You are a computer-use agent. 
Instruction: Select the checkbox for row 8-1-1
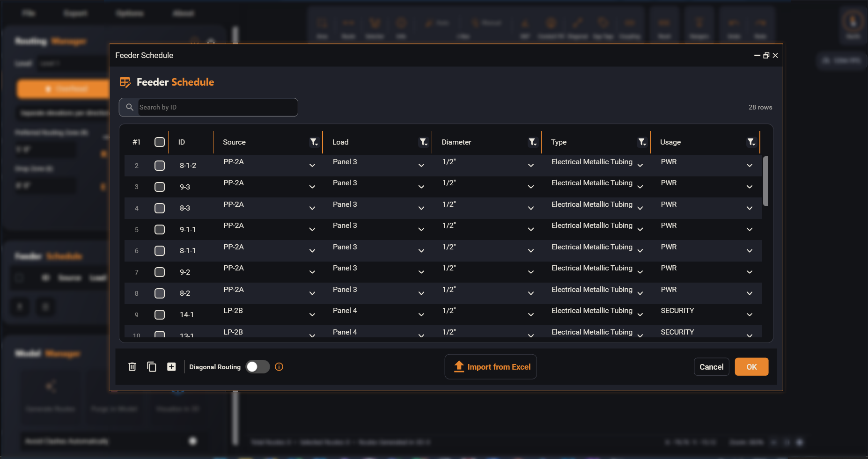pyautogui.click(x=160, y=251)
